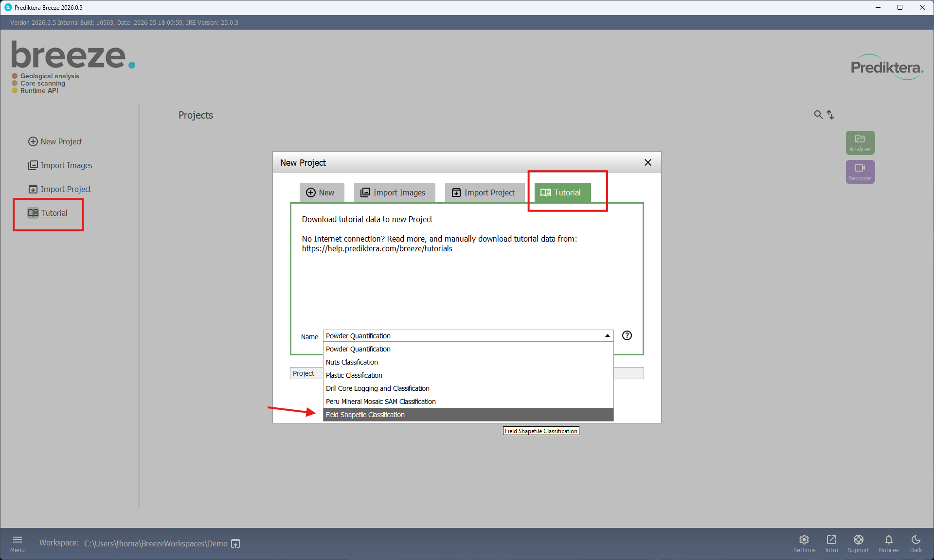Switch to the New tab in dialog
The image size is (934, 560).
tap(322, 192)
